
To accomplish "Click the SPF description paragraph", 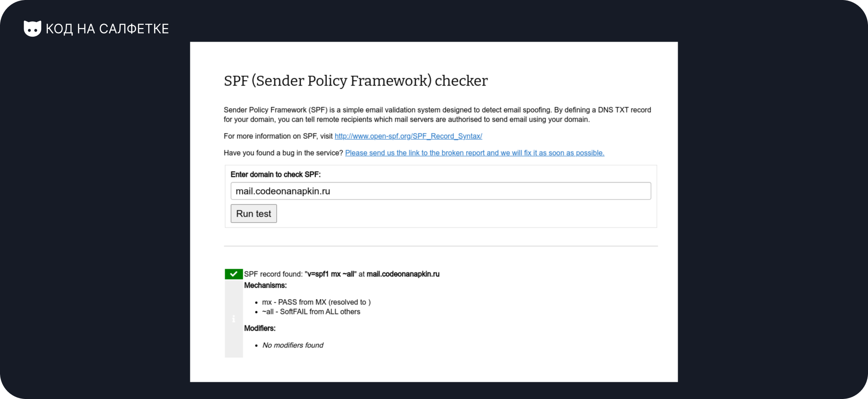I will click(x=437, y=114).
